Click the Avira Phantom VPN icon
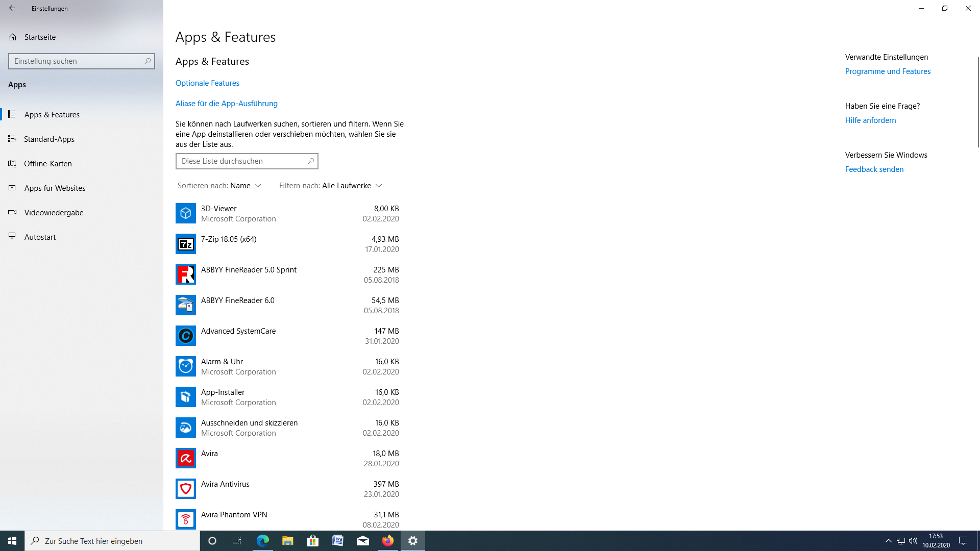 (186, 519)
